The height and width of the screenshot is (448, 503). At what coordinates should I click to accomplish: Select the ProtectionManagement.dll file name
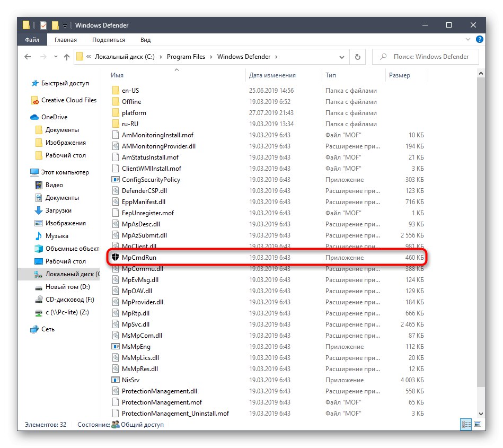[x=160, y=391]
